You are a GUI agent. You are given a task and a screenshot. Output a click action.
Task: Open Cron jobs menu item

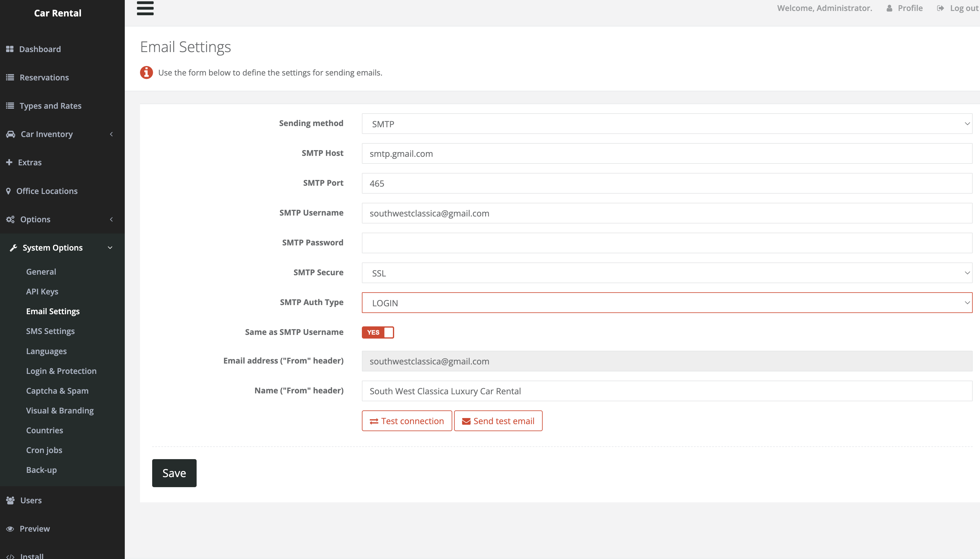tap(44, 450)
